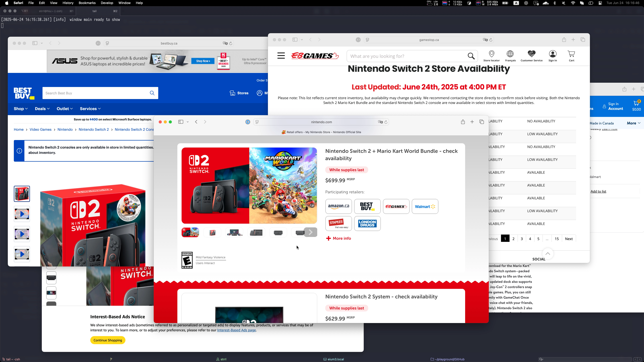Open the Interest-Based Ads page link
The image size is (644, 362).
pos(236,330)
